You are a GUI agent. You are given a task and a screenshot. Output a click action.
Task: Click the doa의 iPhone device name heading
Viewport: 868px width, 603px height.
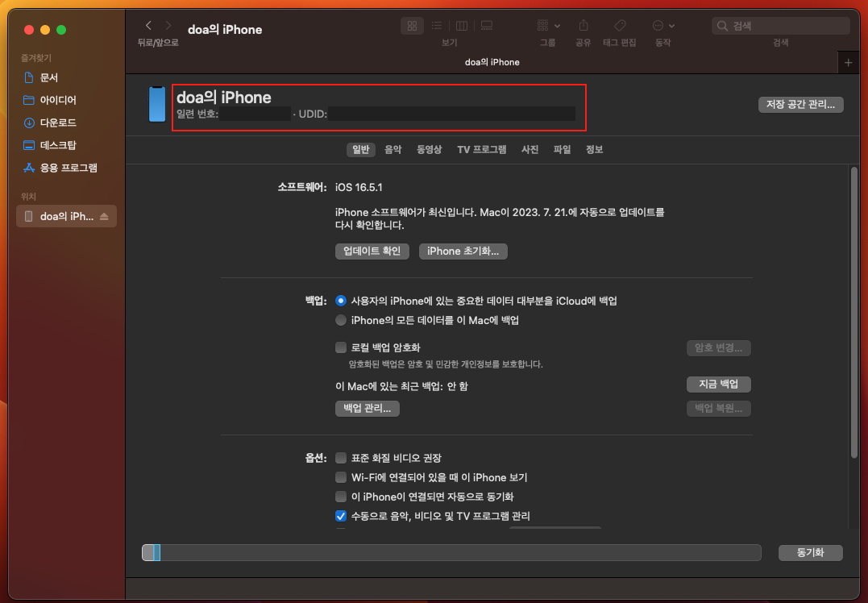tap(223, 98)
